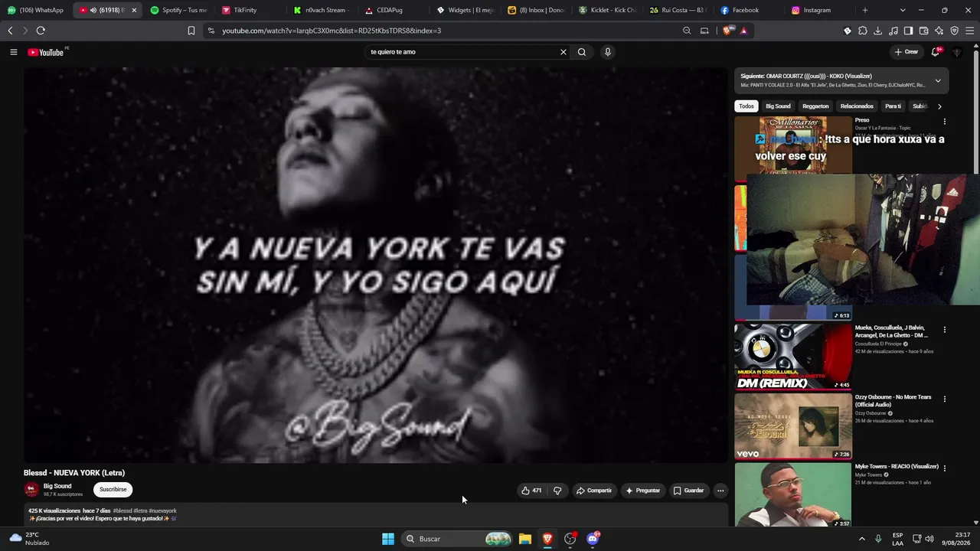Open the browser main menu
Image resolution: width=980 pixels, height=551 pixels.
point(970,31)
